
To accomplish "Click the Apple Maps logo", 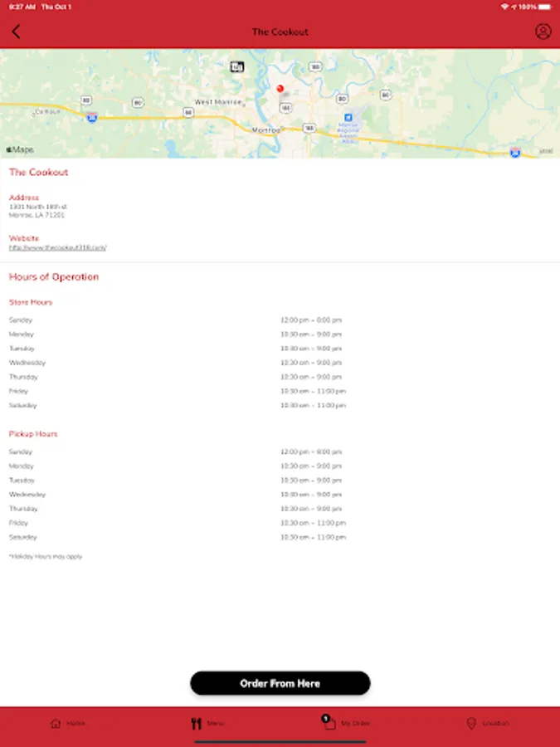I will pyautogui.click(x=20, y=149).
